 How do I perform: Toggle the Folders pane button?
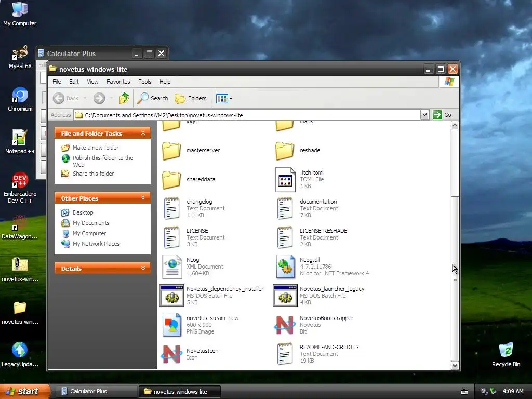click(190, 98)
